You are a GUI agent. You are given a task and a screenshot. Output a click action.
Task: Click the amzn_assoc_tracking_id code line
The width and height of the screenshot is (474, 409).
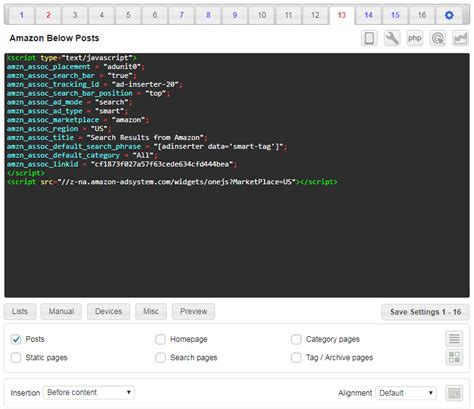(94, 84)
